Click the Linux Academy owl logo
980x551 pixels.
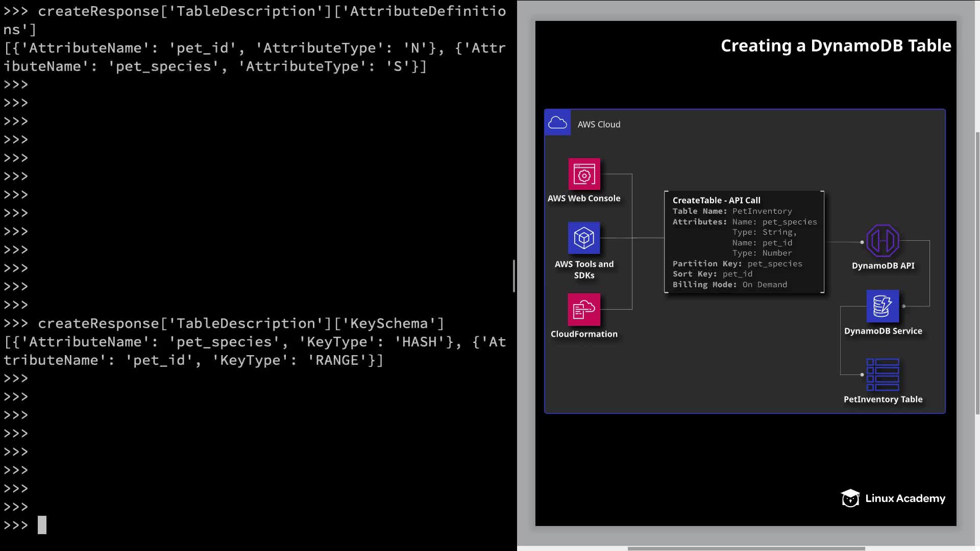(850, 498)
